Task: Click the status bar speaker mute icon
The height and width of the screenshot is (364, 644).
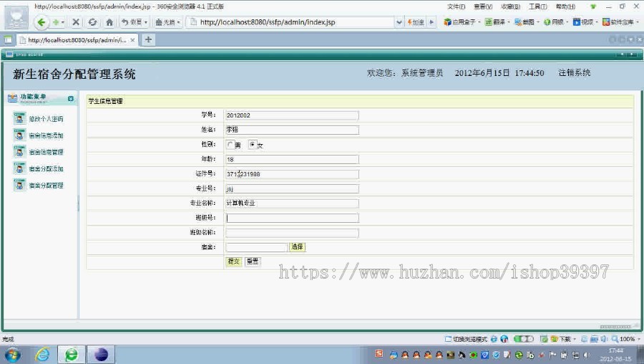Action: click(604, 340)
